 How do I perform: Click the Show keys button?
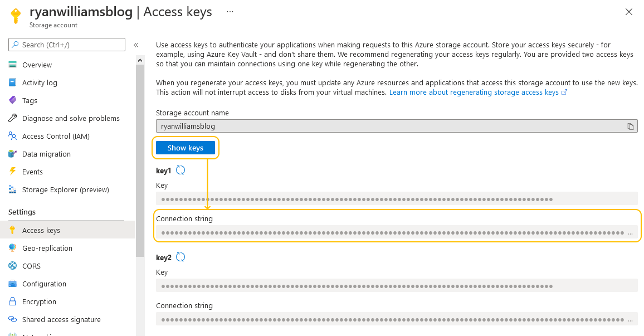(x=186, y=148)
